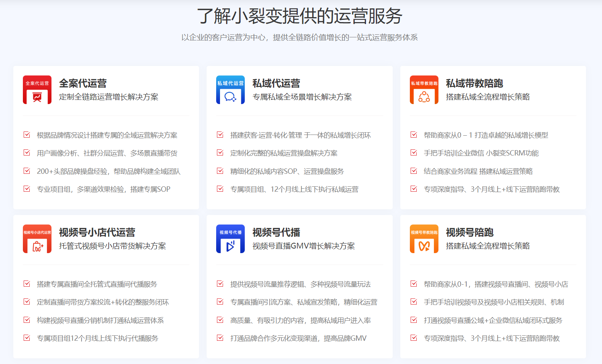The image size is (602, 364).
Task: Click the orange 视频号陪跑 butterfly icon
Action: [424, 239]
